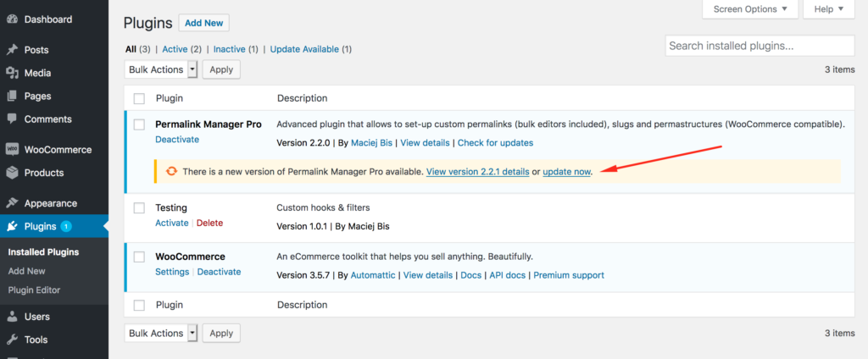Filter by Update Available
Viewport: 868px width, 359px height.
[304, 49]
